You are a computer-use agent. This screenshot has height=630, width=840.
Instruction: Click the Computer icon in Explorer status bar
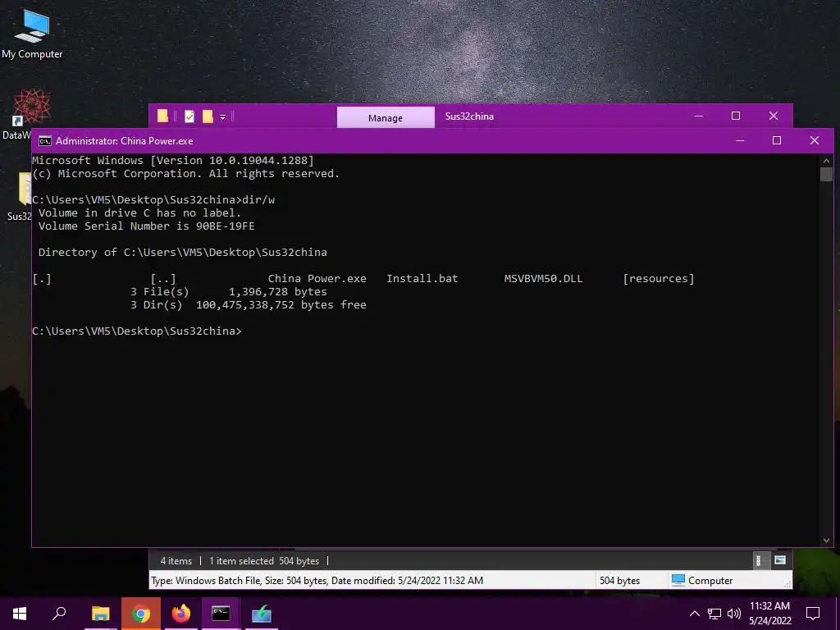[x=678, y=580]
